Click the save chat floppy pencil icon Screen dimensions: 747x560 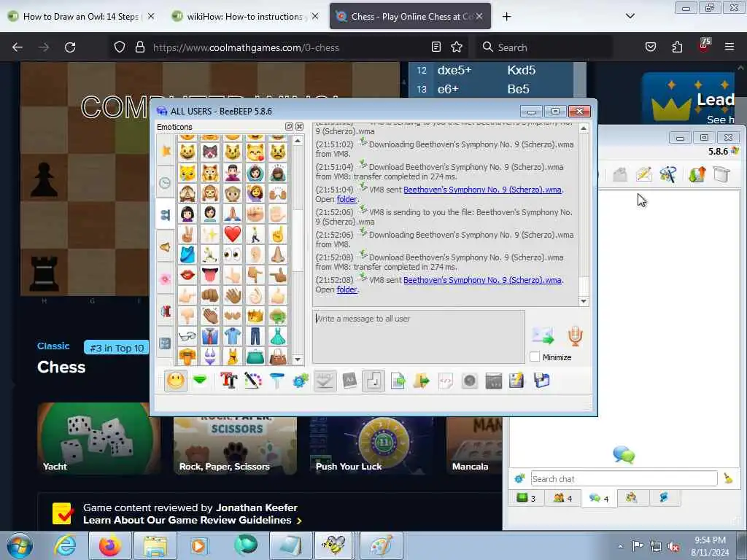(x=517, y=381)
